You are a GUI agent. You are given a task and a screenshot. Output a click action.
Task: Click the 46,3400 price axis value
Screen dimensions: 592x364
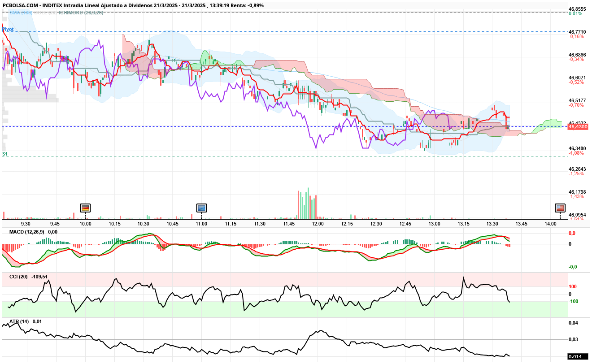tap(577, 148)
